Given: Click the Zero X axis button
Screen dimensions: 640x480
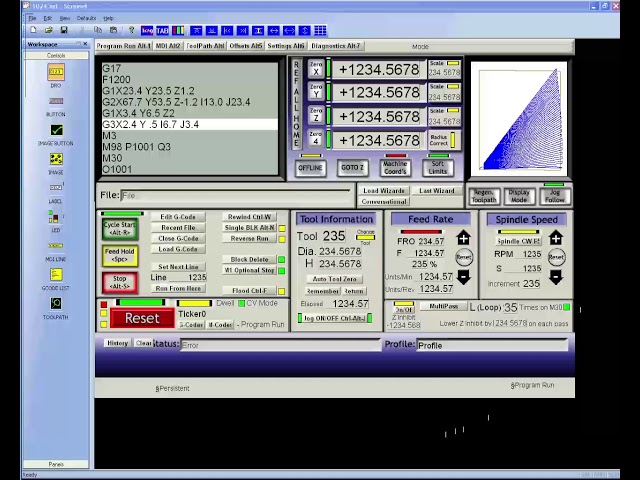Looking at the screenshot, I should click(316, 69).
